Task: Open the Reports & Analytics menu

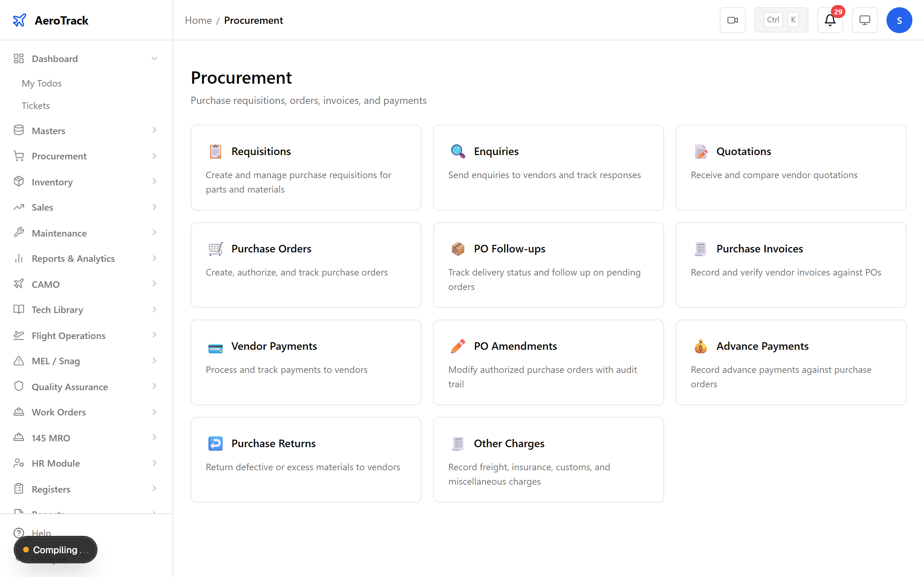Action: point(73,258)
